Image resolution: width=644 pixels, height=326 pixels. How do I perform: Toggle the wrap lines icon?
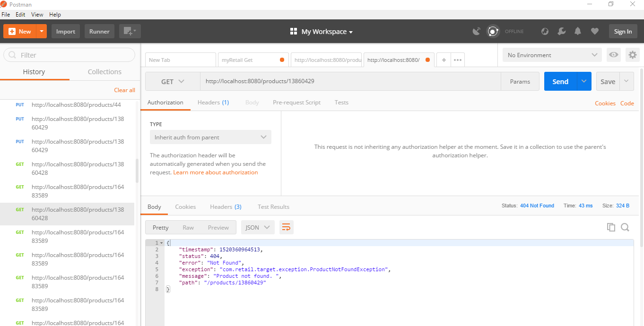point(286,227)
